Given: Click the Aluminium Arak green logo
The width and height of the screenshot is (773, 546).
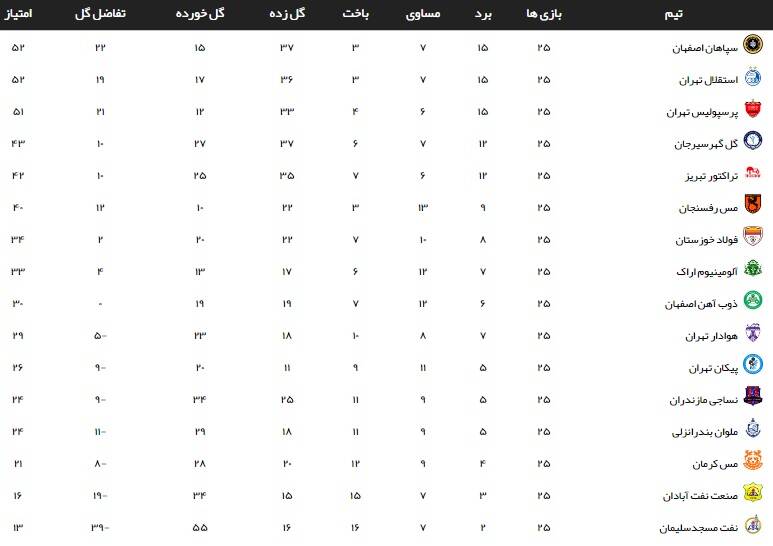Looking at the screenshot, I should pyautogui.click(x=753, y=271).
